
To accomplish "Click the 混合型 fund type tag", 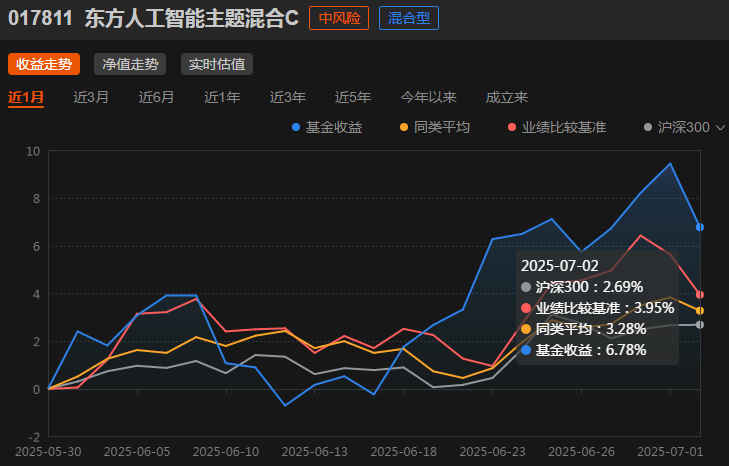I will (x=409, y=18).
